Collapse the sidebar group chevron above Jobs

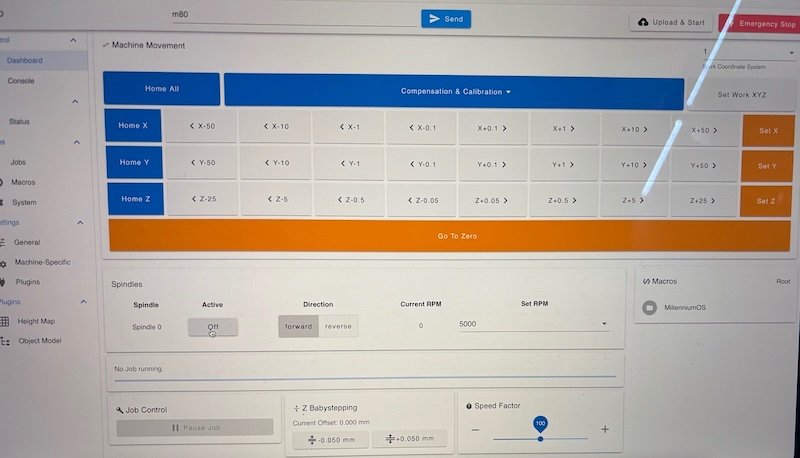(77, 142)
